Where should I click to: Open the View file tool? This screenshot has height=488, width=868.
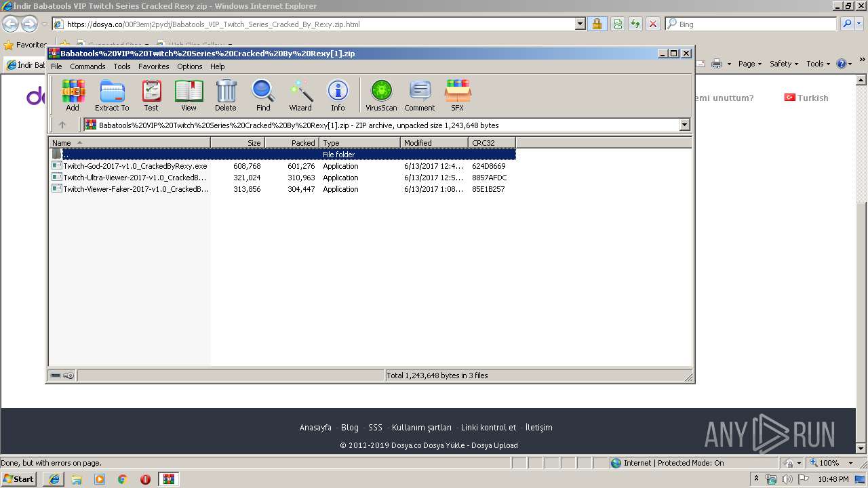pyautogui.click(x=189, y=96)
